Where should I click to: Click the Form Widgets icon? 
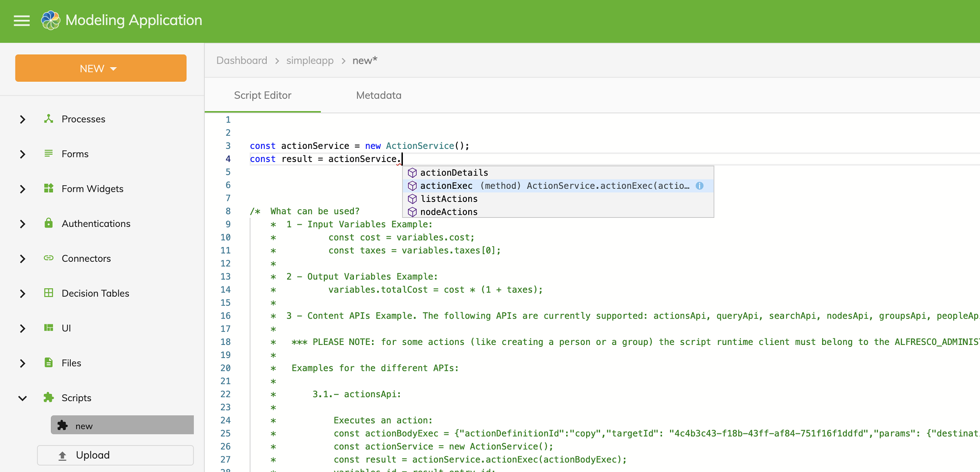(49, 188)
